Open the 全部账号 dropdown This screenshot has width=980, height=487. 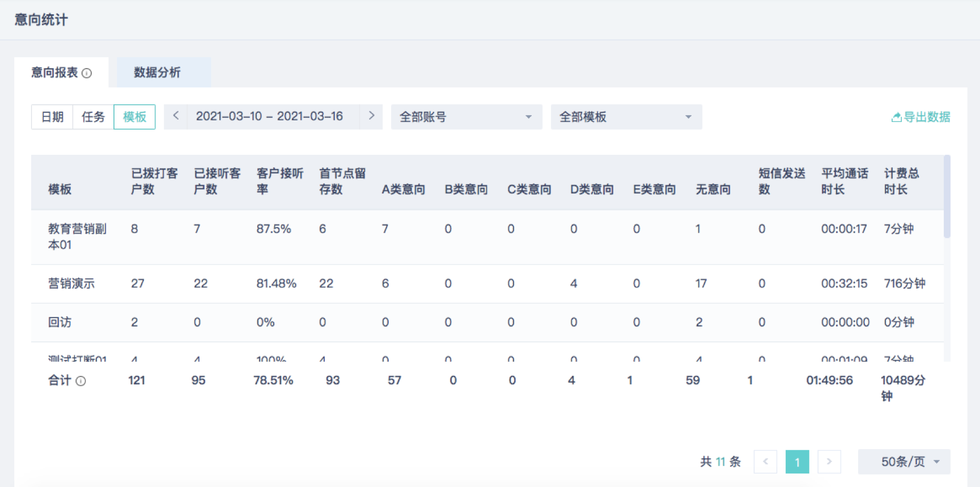coord(466,117)
